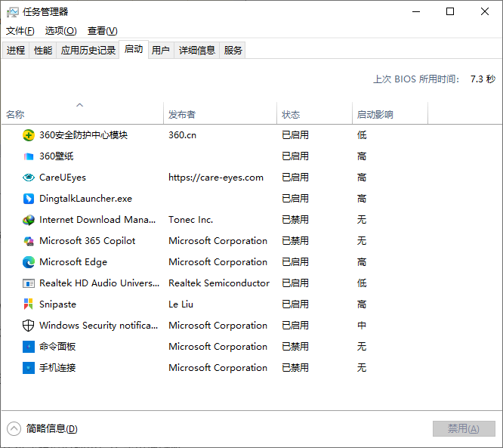Open the 详细信息 tab
The image size is (503, 448).
point(197,50)
